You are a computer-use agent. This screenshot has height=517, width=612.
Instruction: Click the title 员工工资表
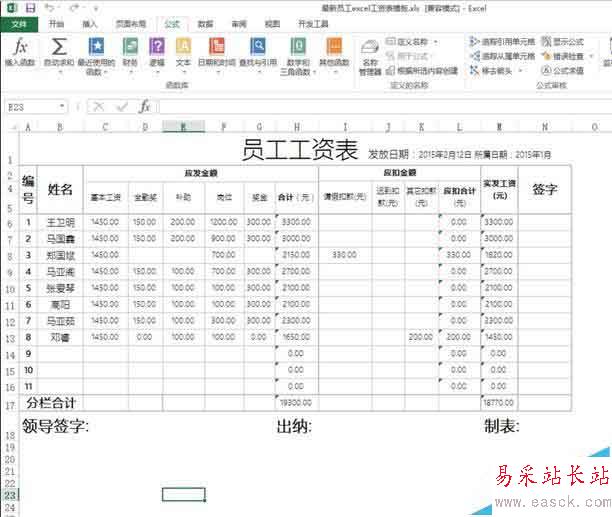tap(299, 150)
